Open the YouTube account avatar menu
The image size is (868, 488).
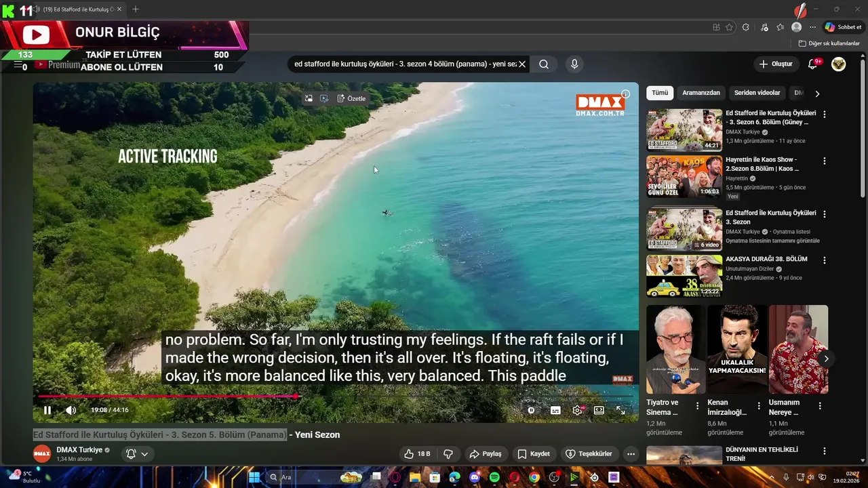pos(839,64)
